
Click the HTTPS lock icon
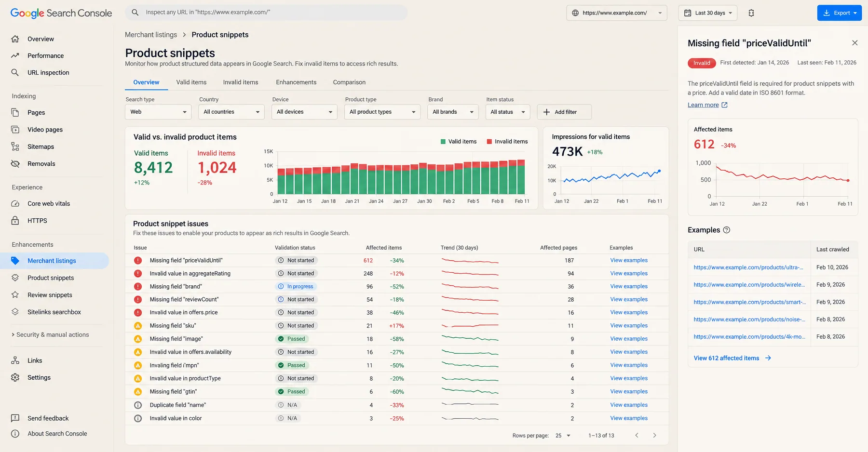tap(15, 221)
